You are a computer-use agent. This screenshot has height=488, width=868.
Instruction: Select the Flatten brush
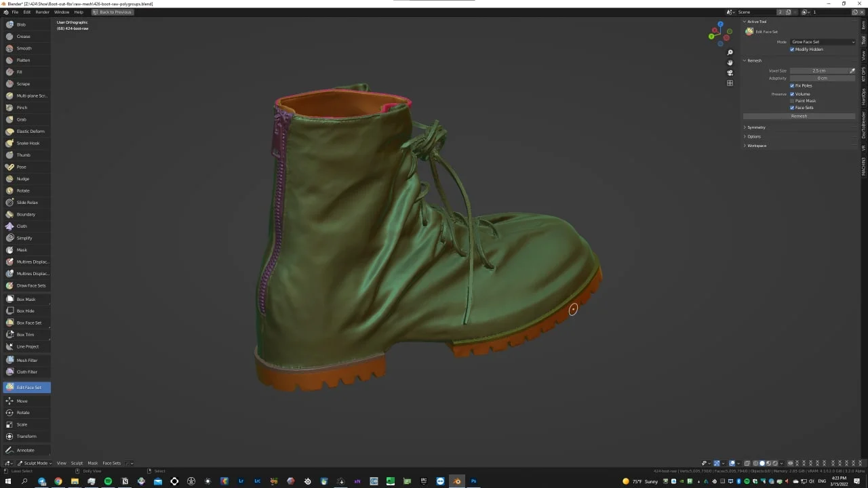pyautogui.click(x=26, y=60)
